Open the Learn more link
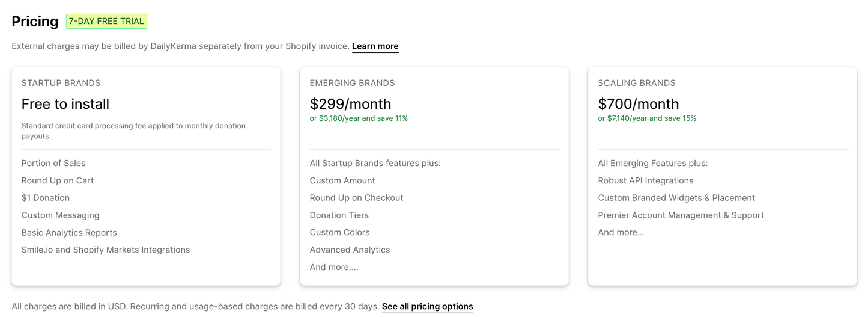The height and width of the screenshot is (317, 868). (375, 46)
